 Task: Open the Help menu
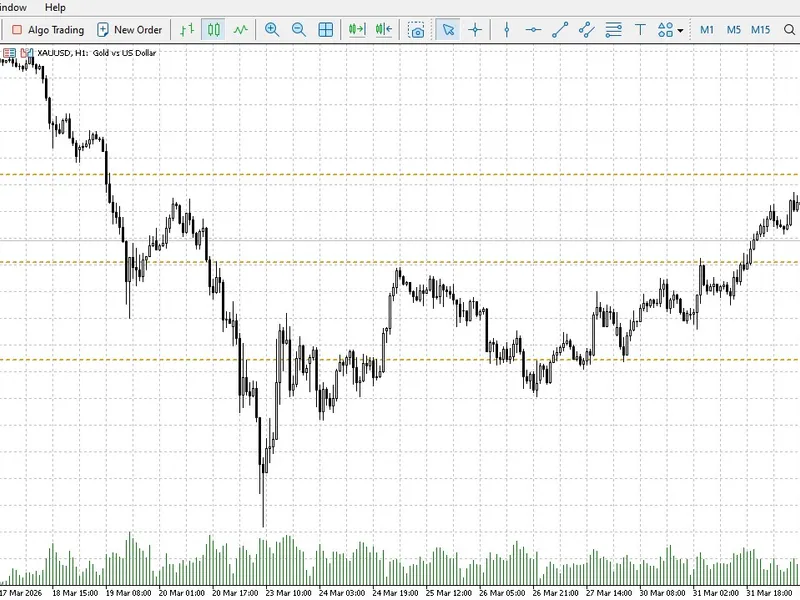[55, 8]
